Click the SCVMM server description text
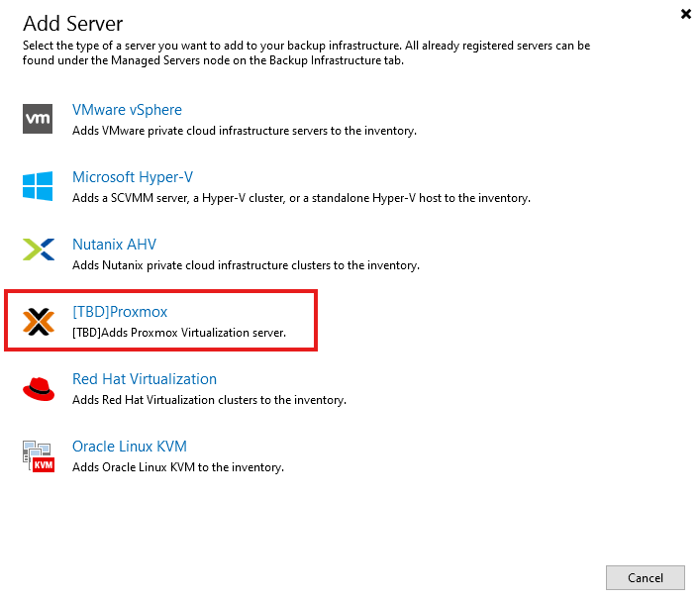Image resolution: width=700 pixels, height=601 pixels. [x=301, y=198]
